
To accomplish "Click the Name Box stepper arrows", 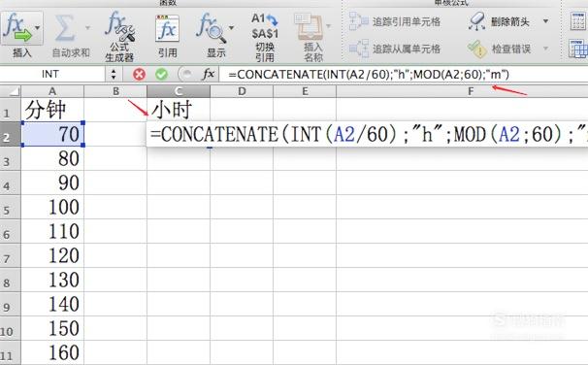I will pos(114,75).
